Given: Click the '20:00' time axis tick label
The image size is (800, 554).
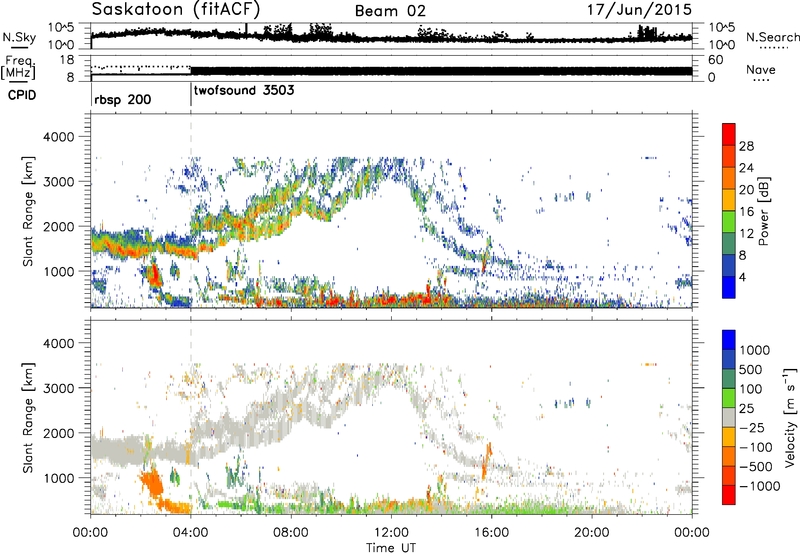Looking at the screenshot, I should (x=592, y=533).
